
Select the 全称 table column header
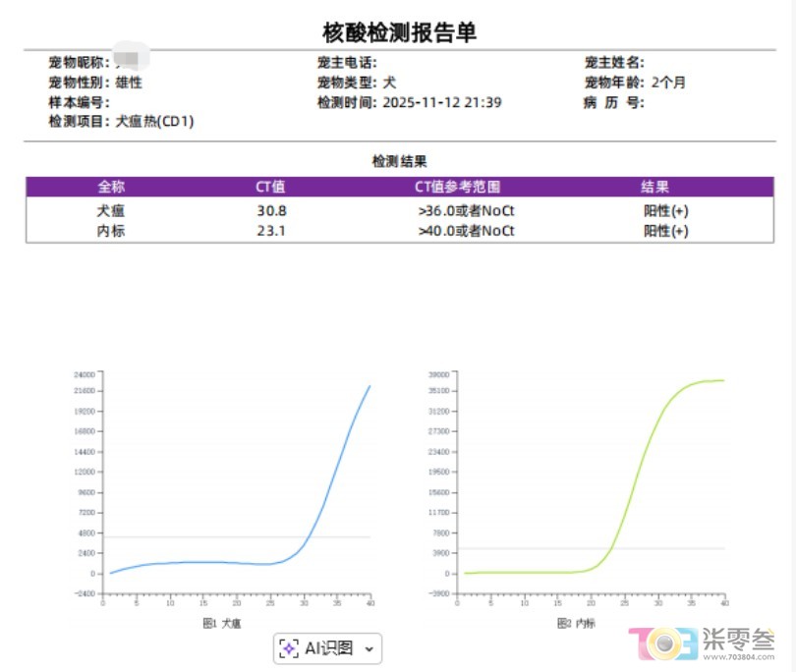(111, 187)
